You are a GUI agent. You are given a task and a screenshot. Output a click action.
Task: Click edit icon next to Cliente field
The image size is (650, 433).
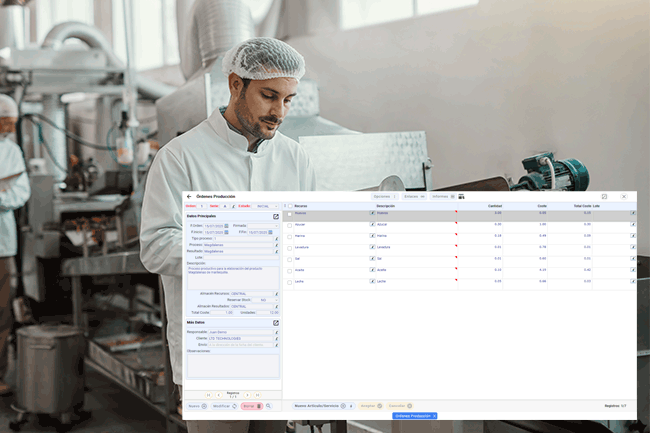pyautogui.click(x=277, y=338)
